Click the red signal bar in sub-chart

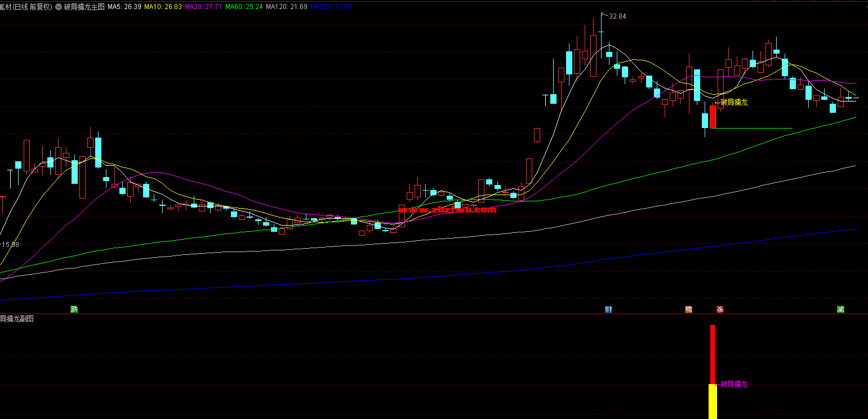click(x=713, y=354)
